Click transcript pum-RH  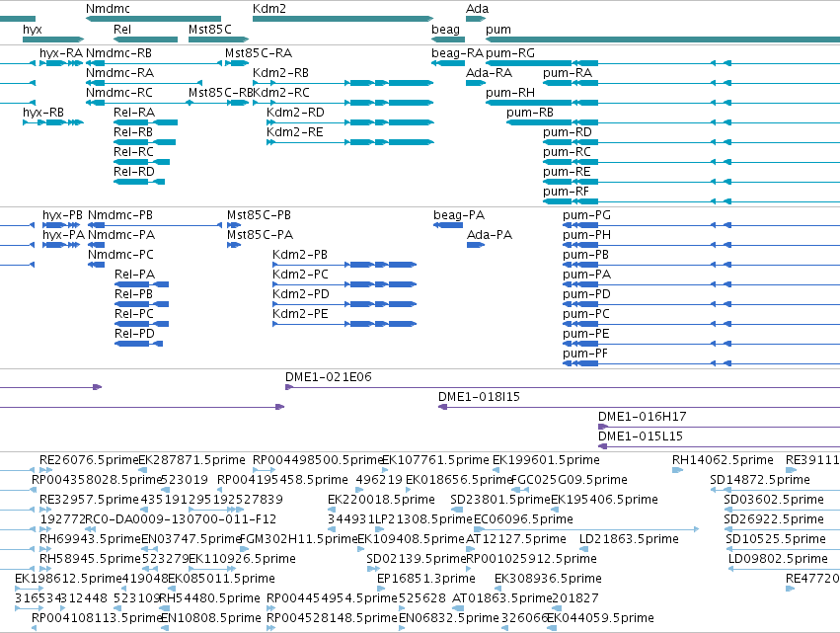point(510,93)
